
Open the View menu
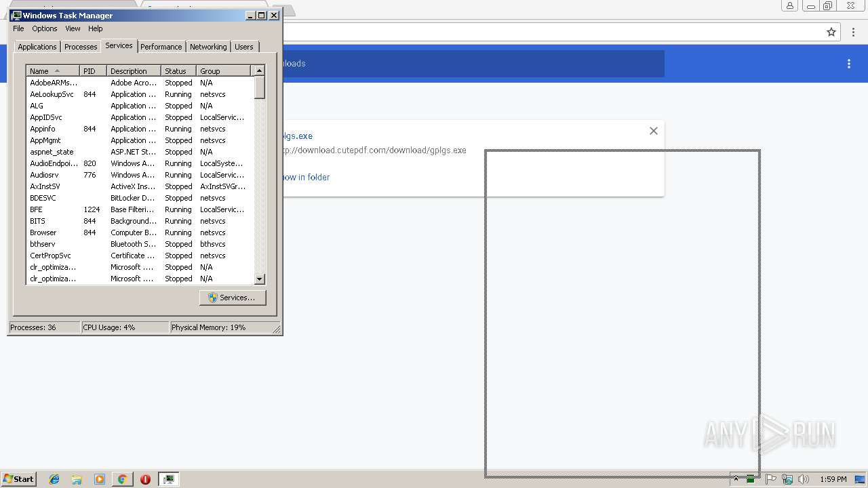point(73,28)
